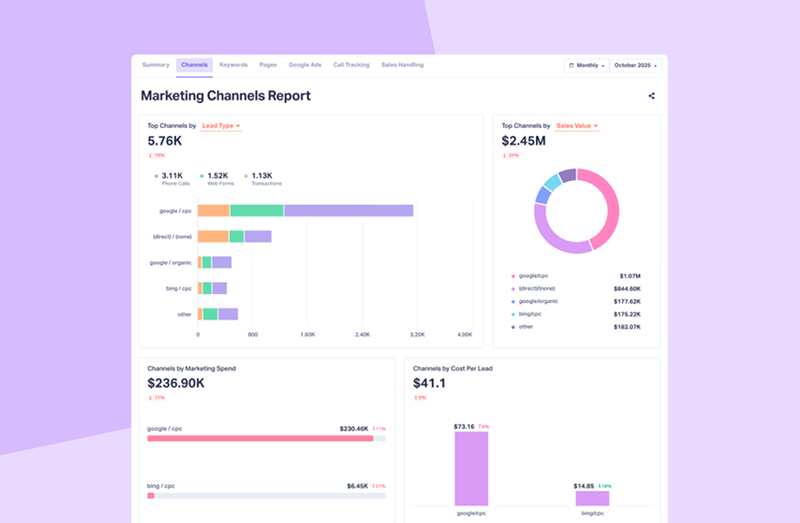Open the Google Ads tab

pos(305,65)
